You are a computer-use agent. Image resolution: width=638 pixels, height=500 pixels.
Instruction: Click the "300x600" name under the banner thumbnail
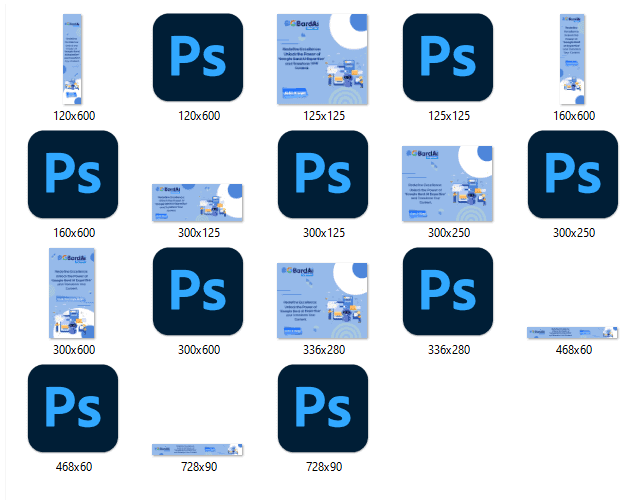(x=74, y=349)
